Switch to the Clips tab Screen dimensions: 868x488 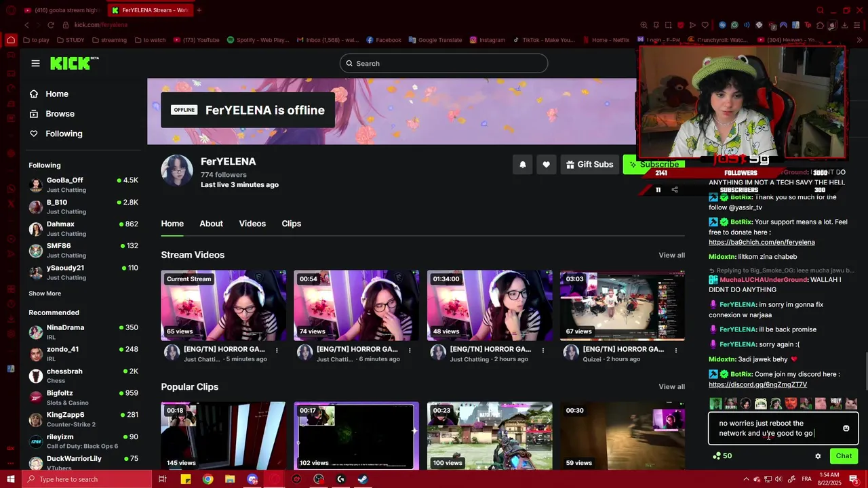pyautogui.click(x=291, y=224)
